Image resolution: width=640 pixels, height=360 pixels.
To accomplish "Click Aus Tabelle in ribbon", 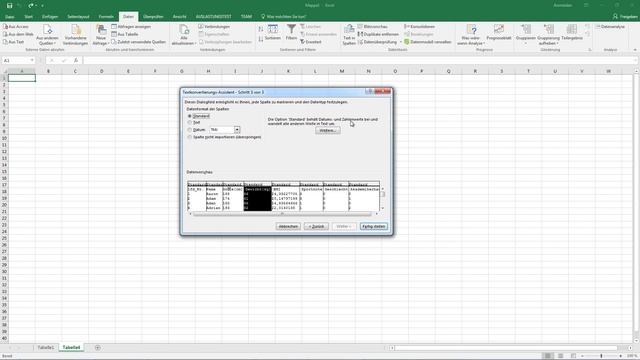I will [x=124, y=34].
